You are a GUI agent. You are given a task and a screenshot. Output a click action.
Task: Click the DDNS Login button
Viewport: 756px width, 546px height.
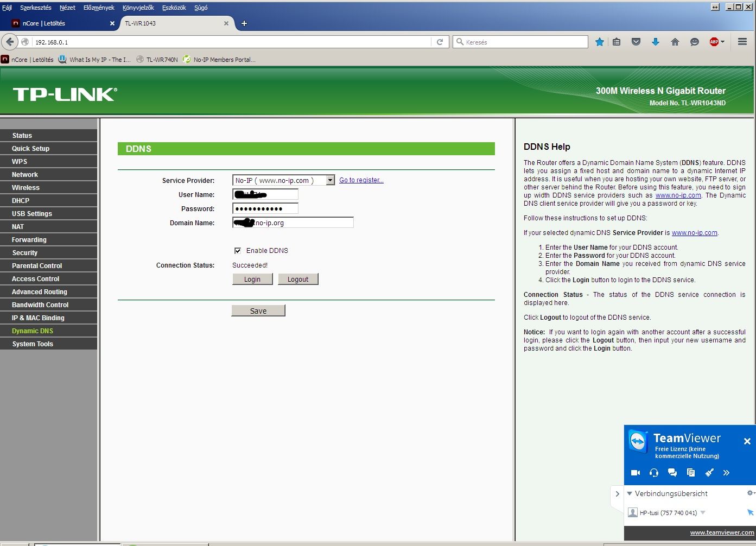click(x=252, y=279)
